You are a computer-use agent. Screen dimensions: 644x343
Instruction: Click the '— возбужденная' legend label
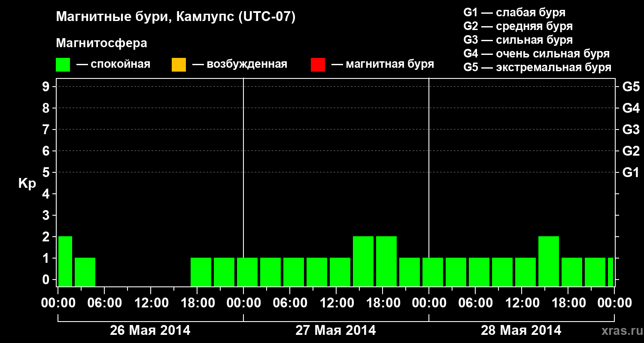pos(240,64)
